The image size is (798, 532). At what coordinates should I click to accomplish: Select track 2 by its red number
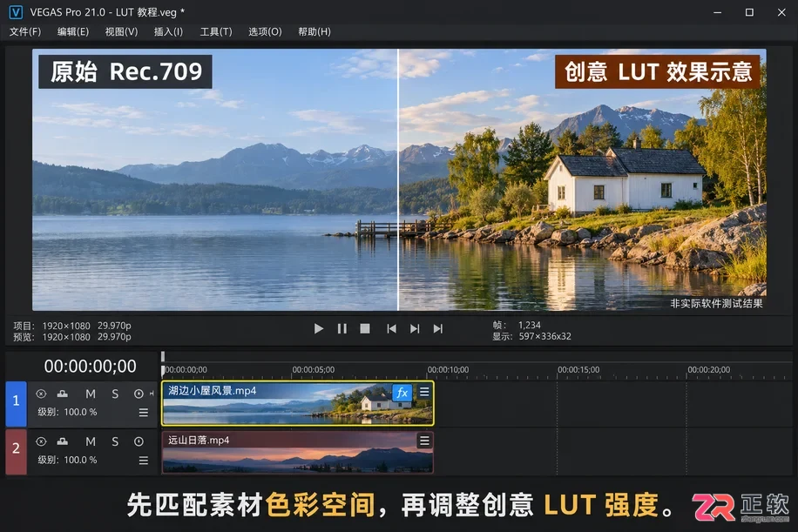pos(16,452)
